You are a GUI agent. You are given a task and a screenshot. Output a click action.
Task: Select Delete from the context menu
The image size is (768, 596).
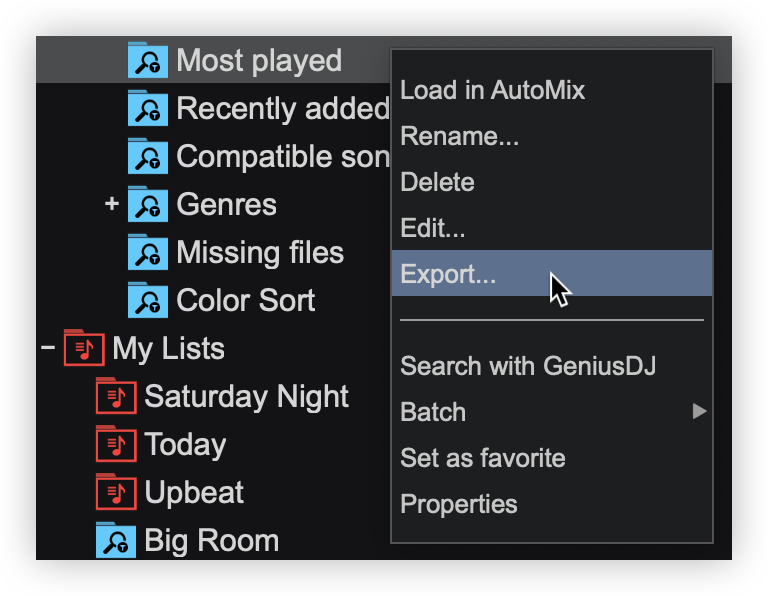coord(437,182)
